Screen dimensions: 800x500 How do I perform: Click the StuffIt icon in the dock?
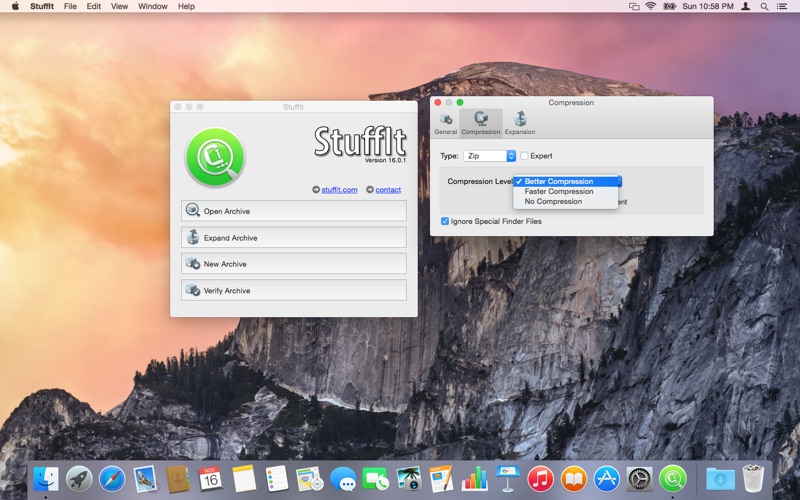tap(672, 479)
